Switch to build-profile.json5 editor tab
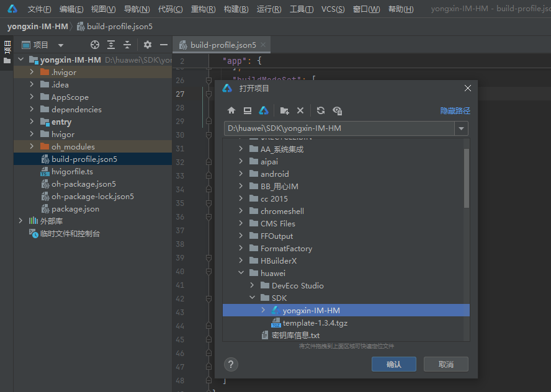The image size is (551, 392). point(223,45)
